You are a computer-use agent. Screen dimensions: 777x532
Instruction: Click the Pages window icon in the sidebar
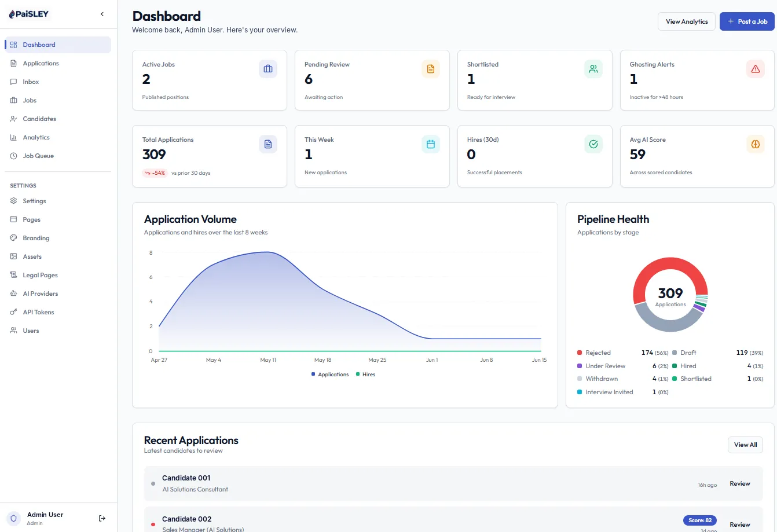[14, 219]
